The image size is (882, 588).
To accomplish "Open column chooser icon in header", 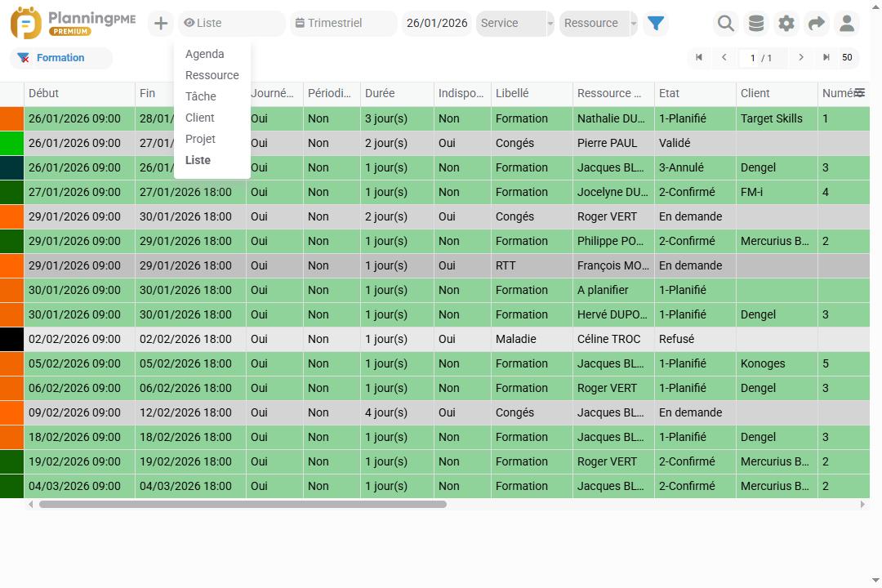I will click(x=859, y=93).
